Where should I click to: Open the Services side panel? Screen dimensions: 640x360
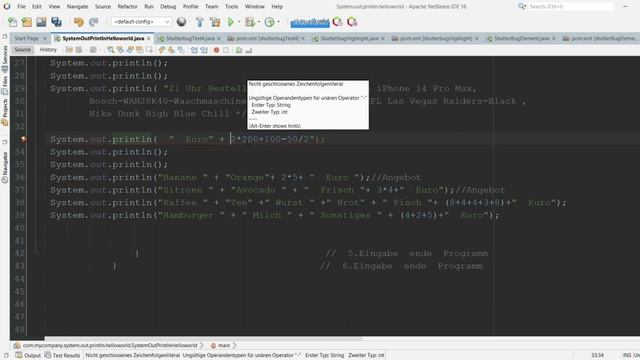point(5,58)
